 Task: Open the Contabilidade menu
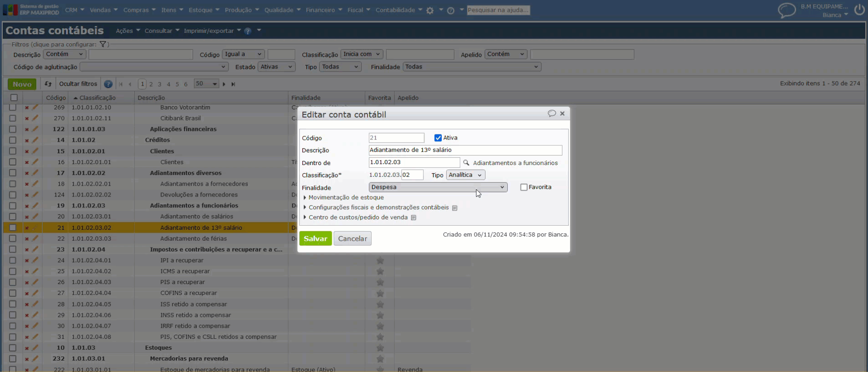pos(398,10)
